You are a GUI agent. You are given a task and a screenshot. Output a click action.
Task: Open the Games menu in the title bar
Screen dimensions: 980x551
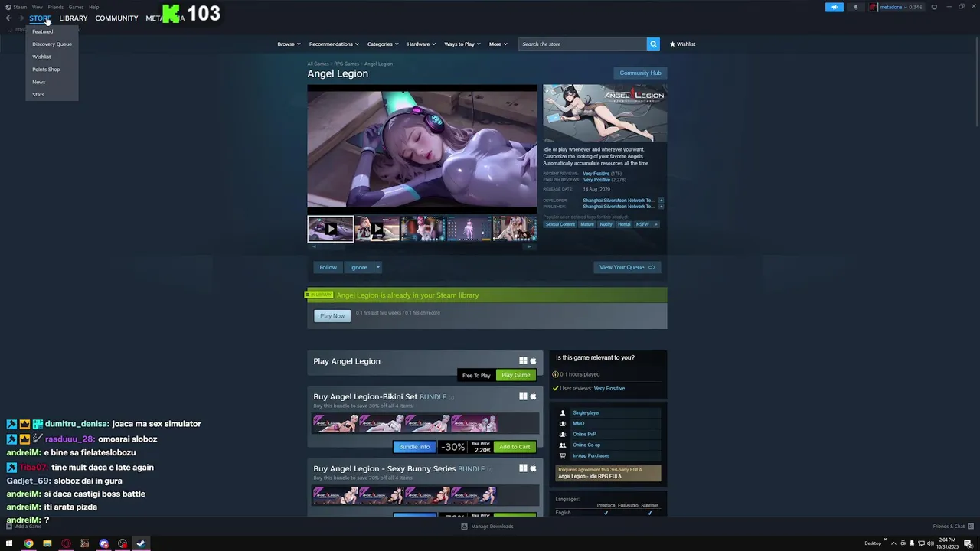76,7
